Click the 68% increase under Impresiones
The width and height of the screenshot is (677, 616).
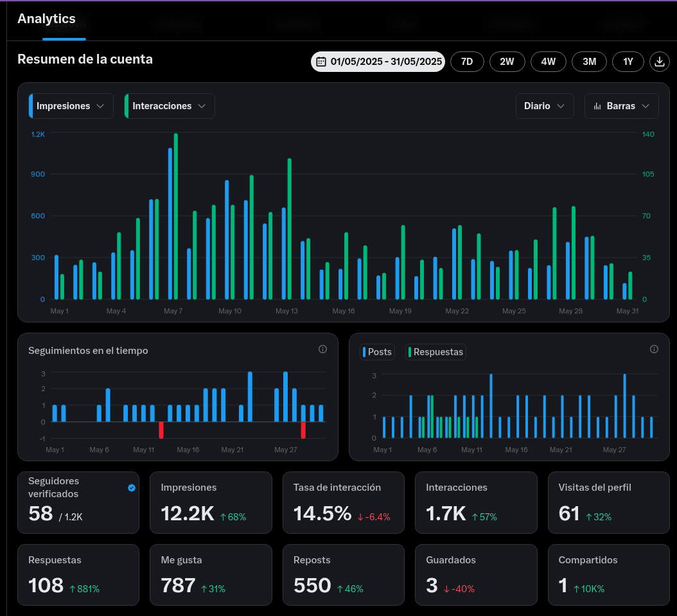[233, 516]
